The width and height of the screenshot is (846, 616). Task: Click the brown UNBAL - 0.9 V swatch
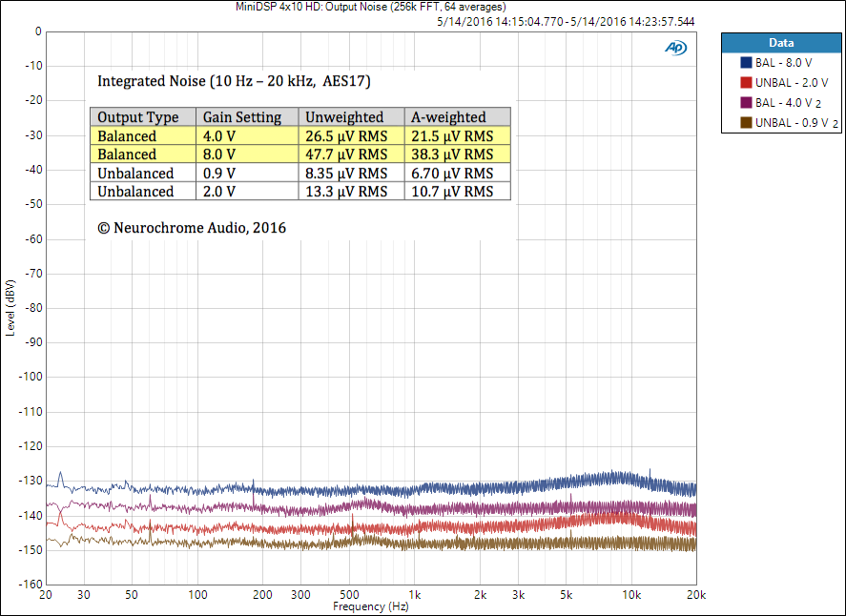click(x=746, y=122)
